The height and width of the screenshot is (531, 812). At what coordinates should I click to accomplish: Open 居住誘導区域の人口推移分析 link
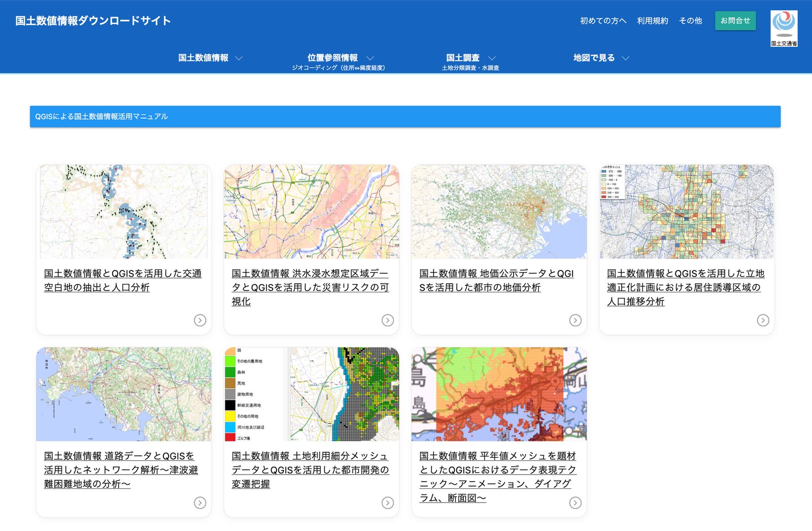point(686,287)
